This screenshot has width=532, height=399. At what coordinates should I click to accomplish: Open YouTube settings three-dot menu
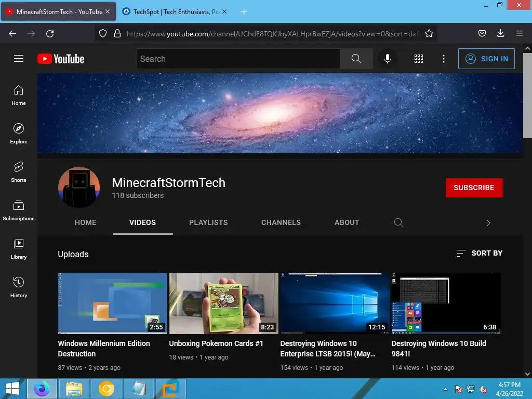tap(444, 59)
